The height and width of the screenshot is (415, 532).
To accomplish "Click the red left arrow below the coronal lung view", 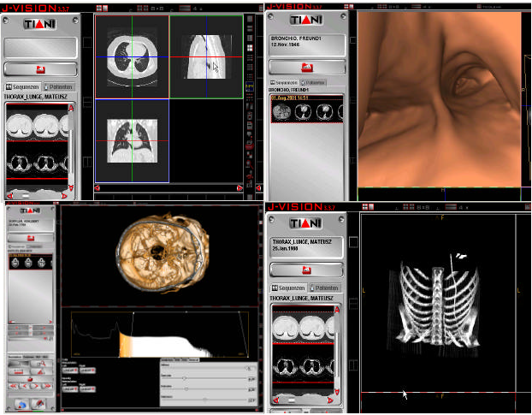I will pyautogui.click(x=98, y=188).
